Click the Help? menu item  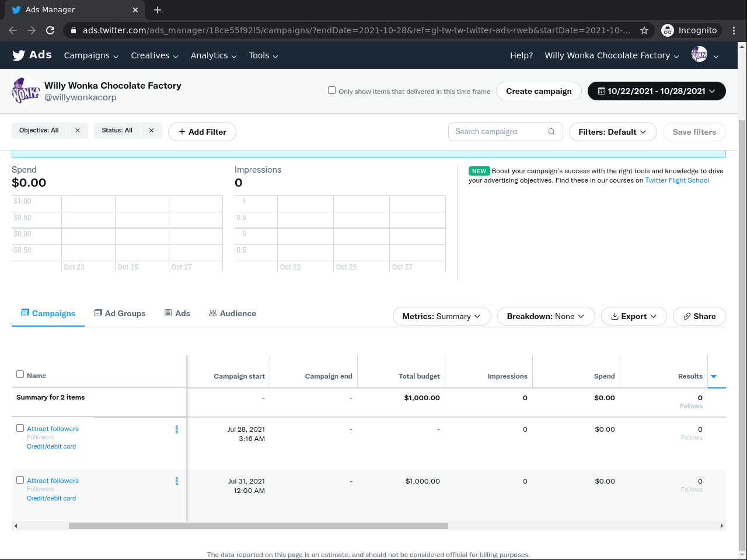pos(522,55)
